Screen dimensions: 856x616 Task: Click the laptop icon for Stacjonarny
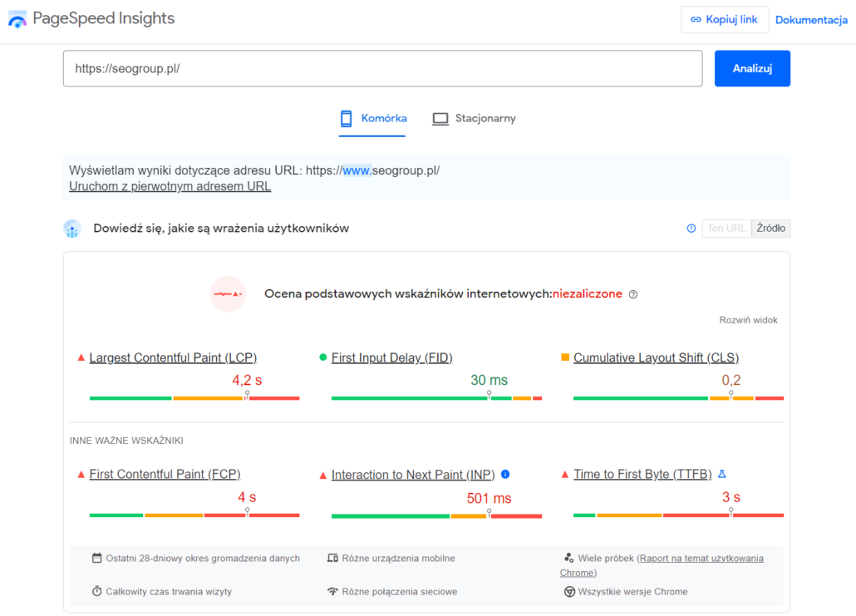point(440,119)
